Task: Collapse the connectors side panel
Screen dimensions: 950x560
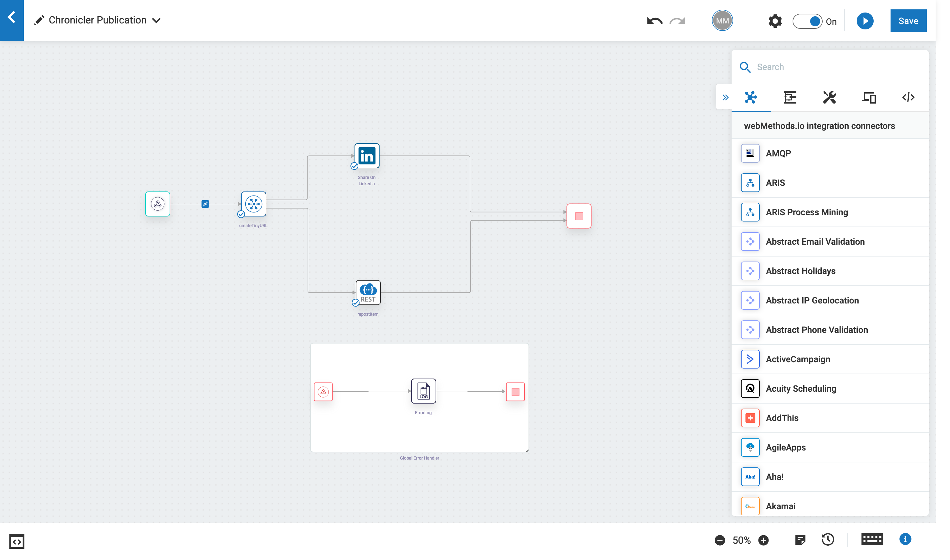Action: pyautogui.click(x=725, y=97)
